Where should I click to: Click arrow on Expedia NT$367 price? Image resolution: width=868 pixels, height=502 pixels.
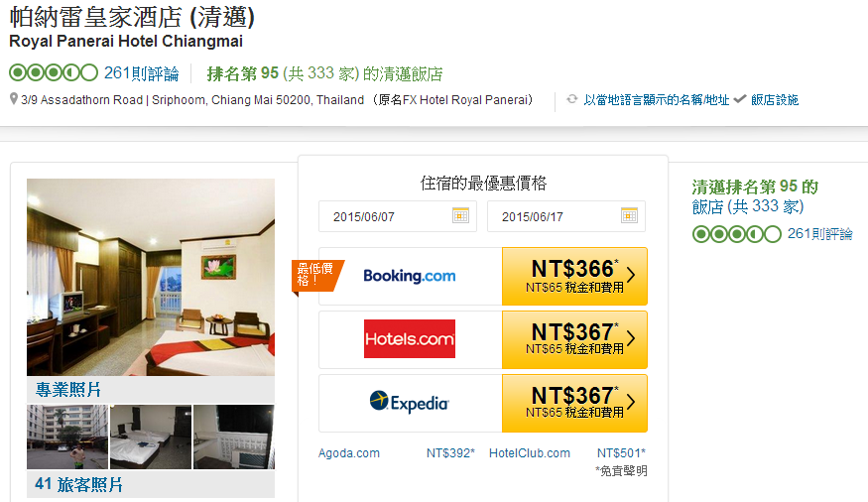(x=631, y=402)
